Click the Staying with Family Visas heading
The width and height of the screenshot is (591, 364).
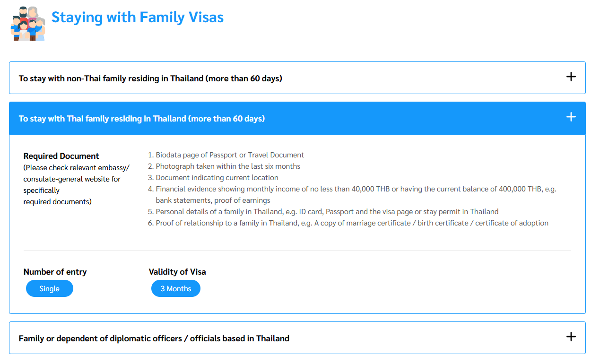click(138, 17)
